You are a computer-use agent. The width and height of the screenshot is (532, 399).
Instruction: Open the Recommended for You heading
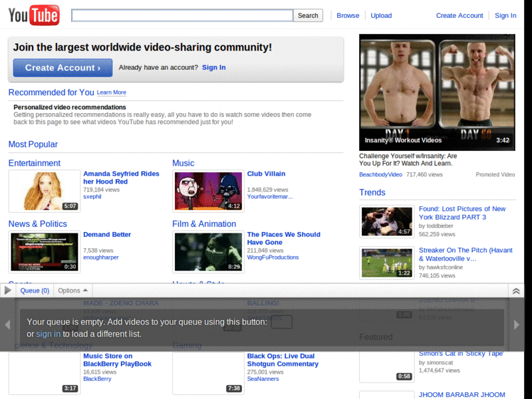51,92
